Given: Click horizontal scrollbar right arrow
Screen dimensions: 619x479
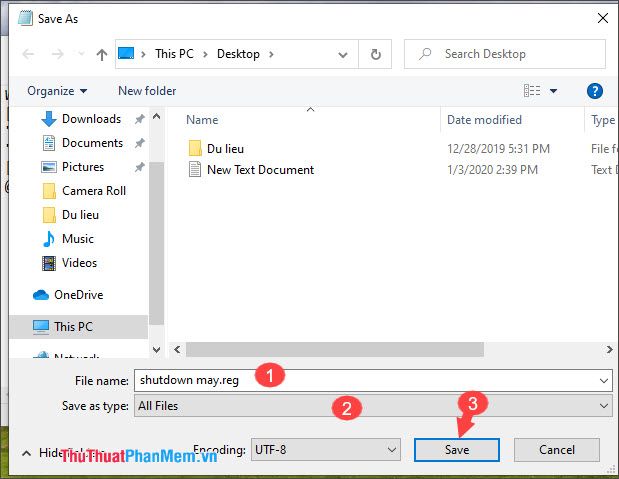Looking at the screenshot, I should tap(610, 349).
